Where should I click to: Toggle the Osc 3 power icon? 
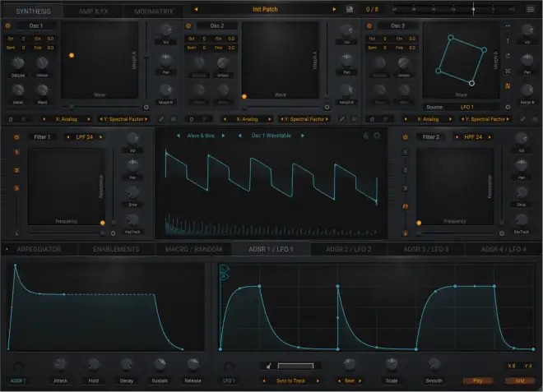pyautogui.click(x=369, y=26)
